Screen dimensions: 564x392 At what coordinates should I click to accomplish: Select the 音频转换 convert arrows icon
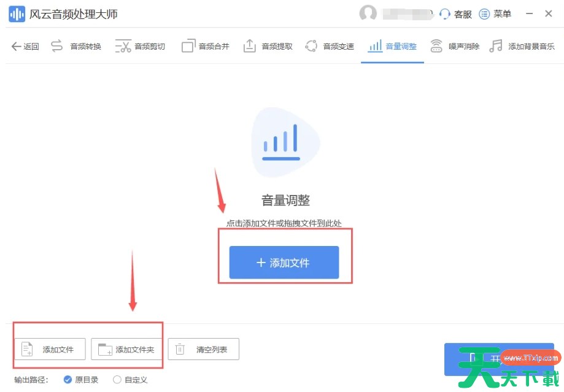coord(56,46)
